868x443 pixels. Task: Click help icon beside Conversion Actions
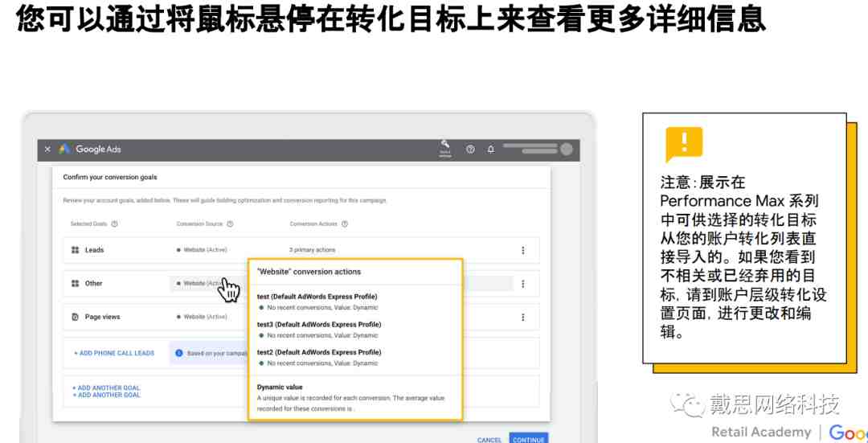(x=344, y=224)
